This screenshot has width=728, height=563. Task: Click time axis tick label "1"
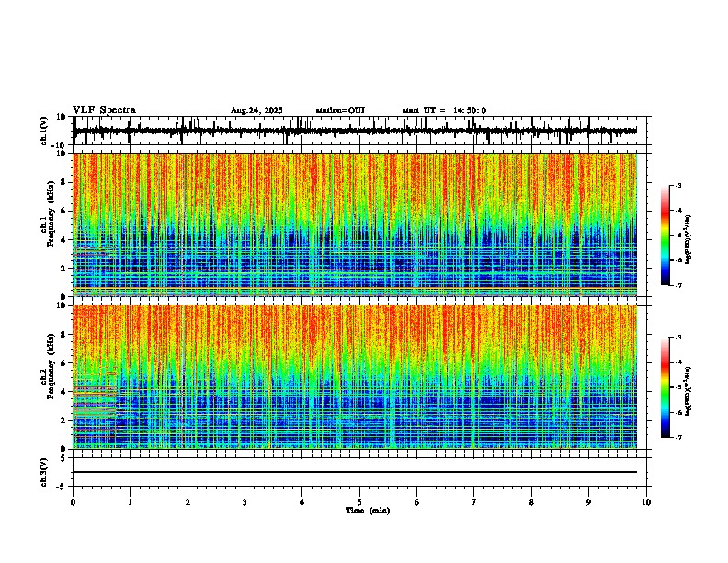tap(131, 502)
